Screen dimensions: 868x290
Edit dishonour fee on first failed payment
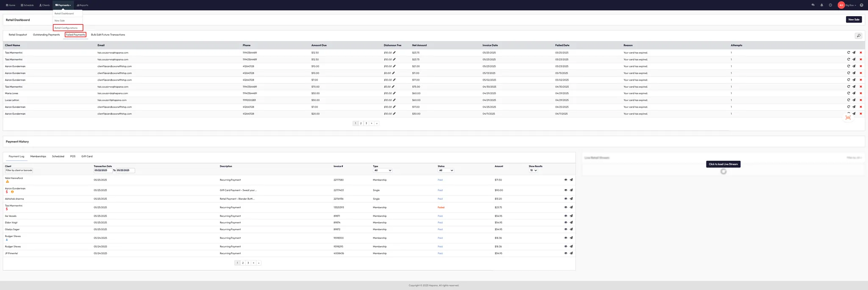pos(394,53)
